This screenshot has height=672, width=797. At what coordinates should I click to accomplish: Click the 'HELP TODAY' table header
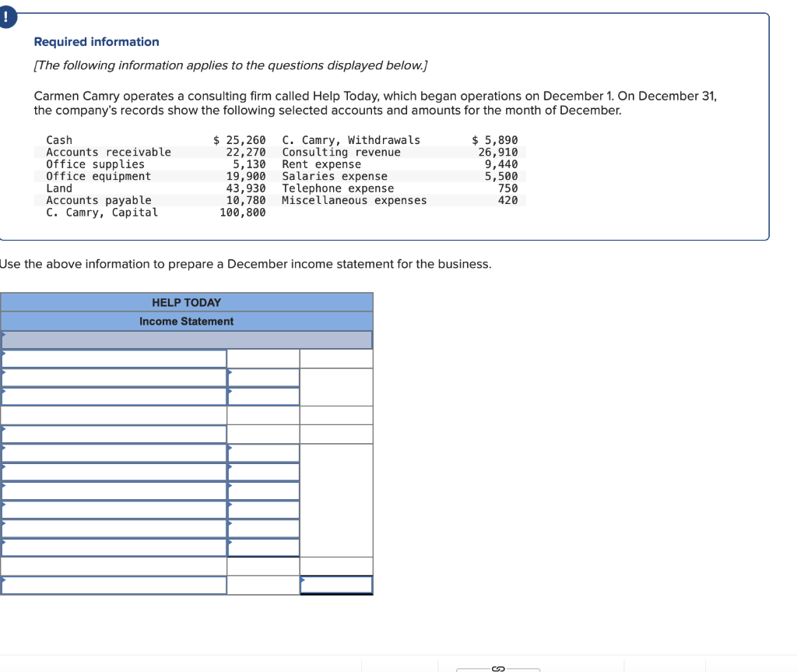(187, 303)
